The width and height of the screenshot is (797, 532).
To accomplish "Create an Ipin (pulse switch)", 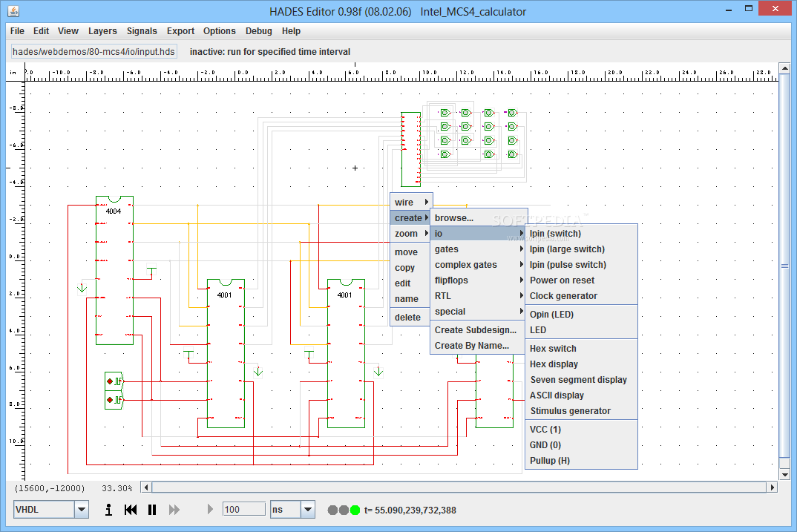I will tap(581, 265).
